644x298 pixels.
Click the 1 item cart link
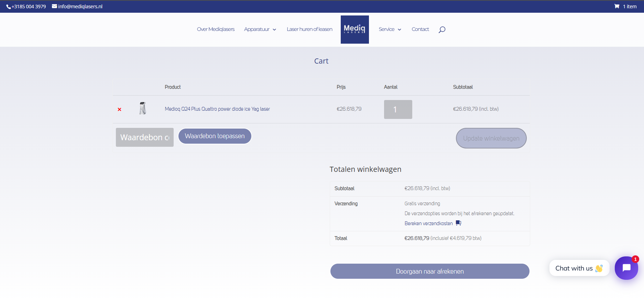point(630,7)
